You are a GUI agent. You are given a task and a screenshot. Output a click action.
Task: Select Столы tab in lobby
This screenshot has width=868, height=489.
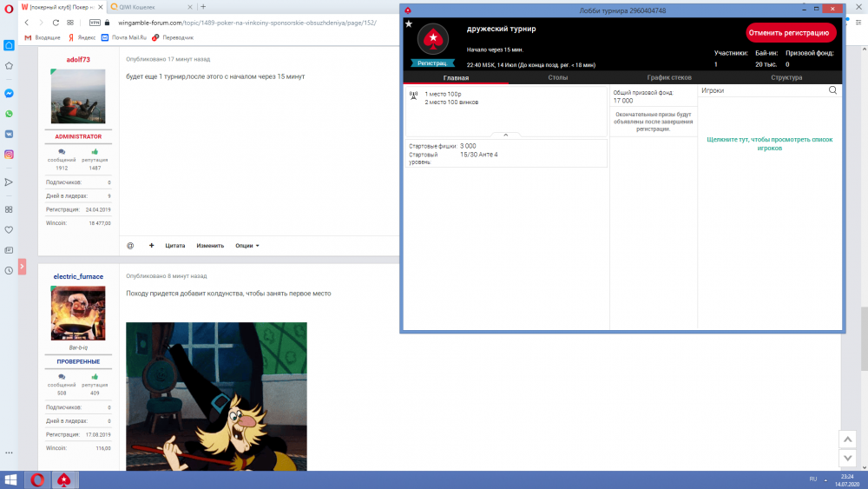coord(558,77)
